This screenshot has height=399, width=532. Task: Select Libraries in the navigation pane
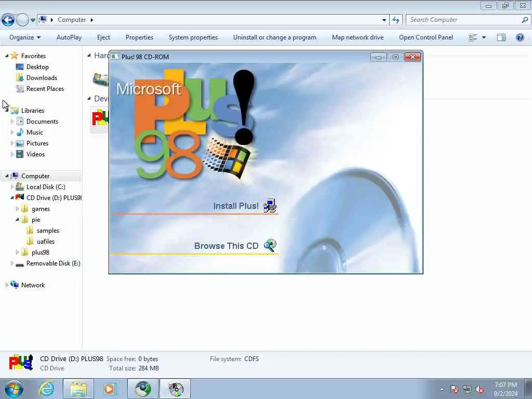[x=33, y=111]
